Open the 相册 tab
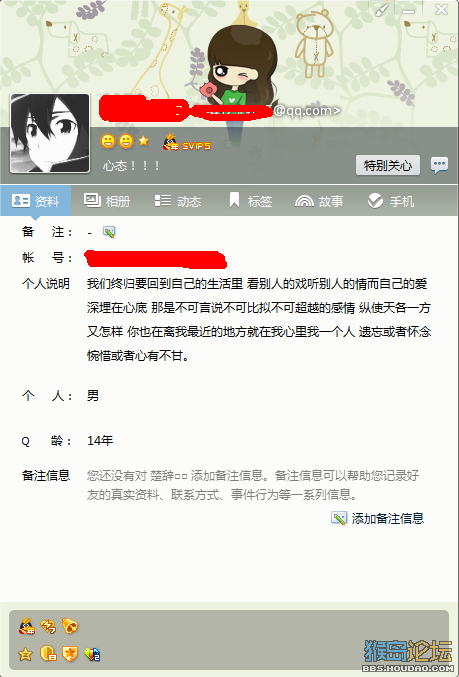459x677 pixels. (107, 201)
